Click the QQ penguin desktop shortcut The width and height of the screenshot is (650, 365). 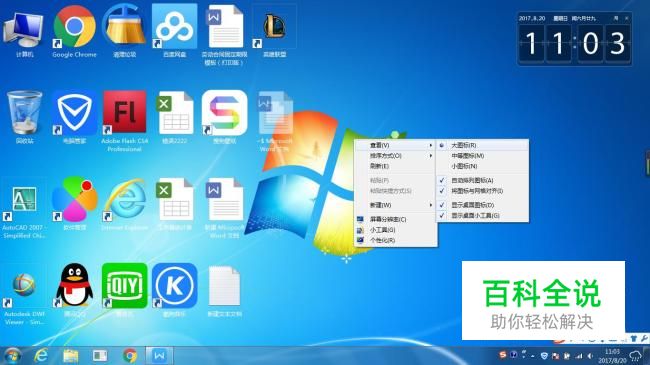(74, 291)
